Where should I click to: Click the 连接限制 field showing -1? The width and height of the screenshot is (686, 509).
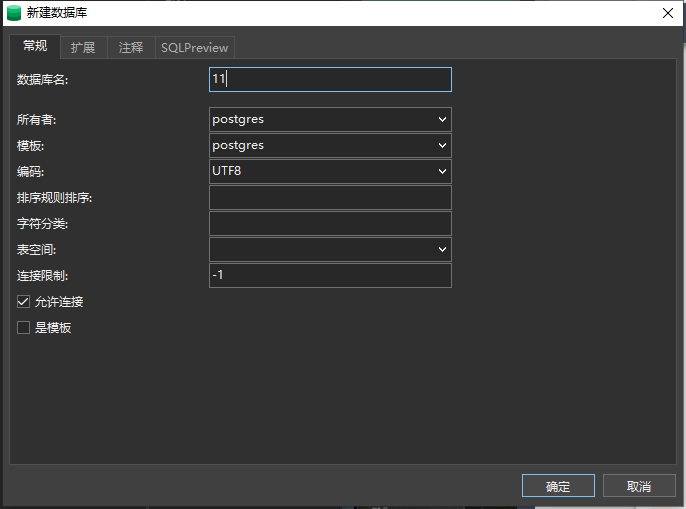[330, 275]
